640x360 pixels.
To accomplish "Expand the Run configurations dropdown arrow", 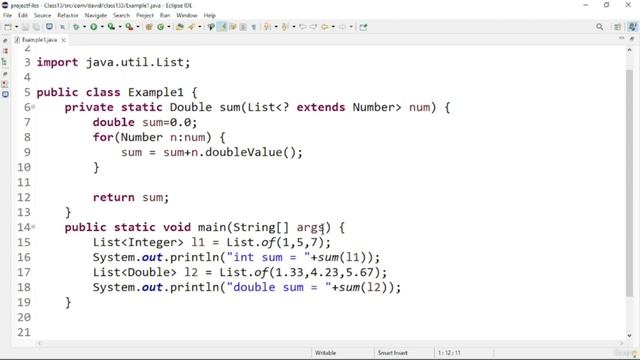I will coord(102,27).
